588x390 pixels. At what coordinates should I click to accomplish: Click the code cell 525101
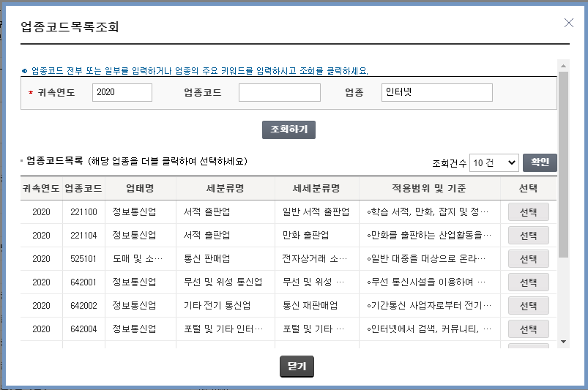pos(83,258)
